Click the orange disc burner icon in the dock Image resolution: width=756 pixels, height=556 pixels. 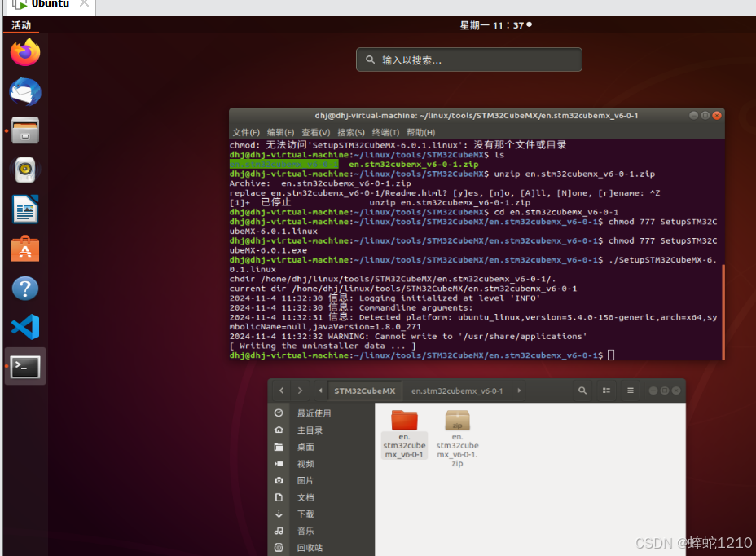point(24,170)
